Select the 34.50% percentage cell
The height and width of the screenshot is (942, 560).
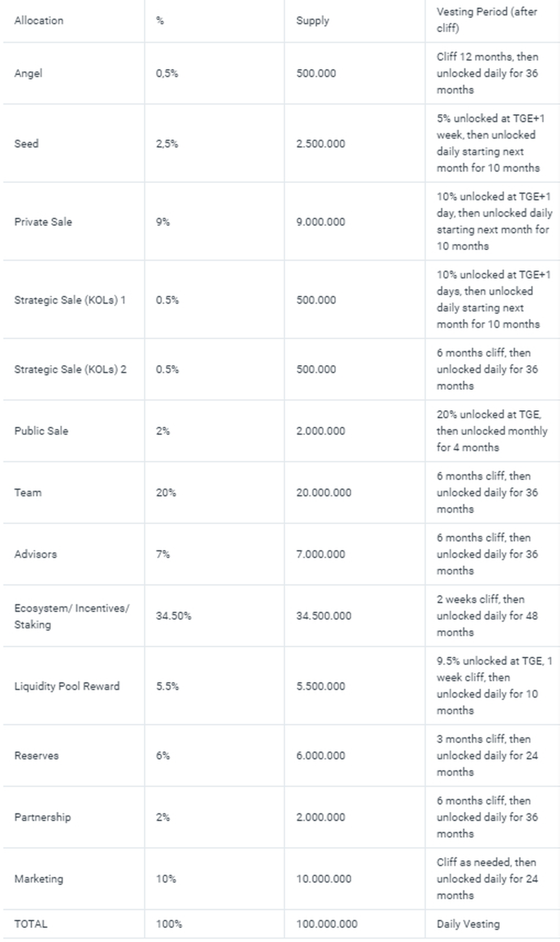(x=174, y=616)
